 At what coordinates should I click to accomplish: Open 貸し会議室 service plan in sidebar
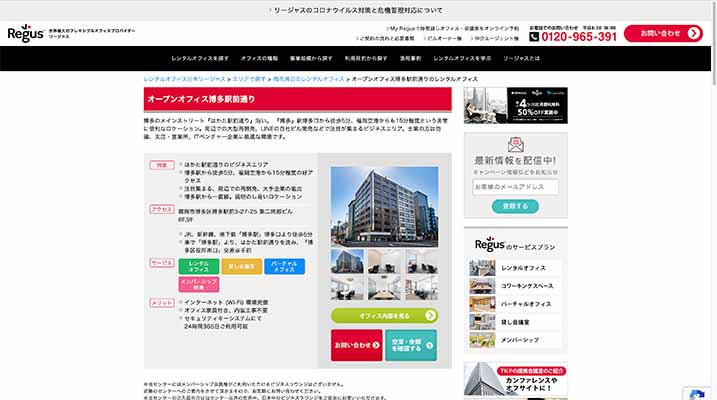pos(515,322)
